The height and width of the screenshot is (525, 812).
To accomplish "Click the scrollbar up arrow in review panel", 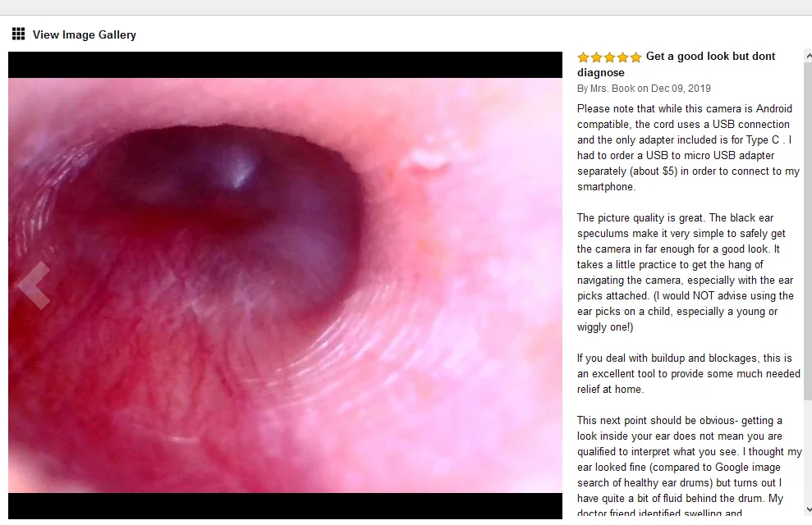I will 808,55.
